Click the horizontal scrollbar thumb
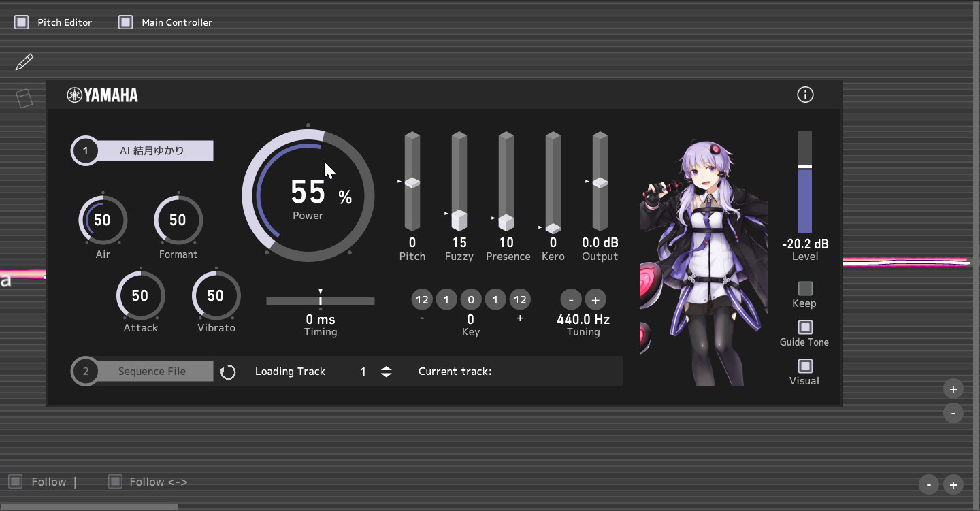This screenshot has width=980, height=511. [x=88, y=506]
